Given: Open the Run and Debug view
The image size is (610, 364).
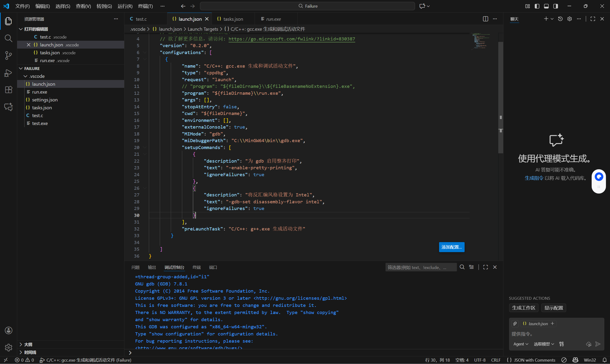Looking at the screenshot, I should click(8, 73).
